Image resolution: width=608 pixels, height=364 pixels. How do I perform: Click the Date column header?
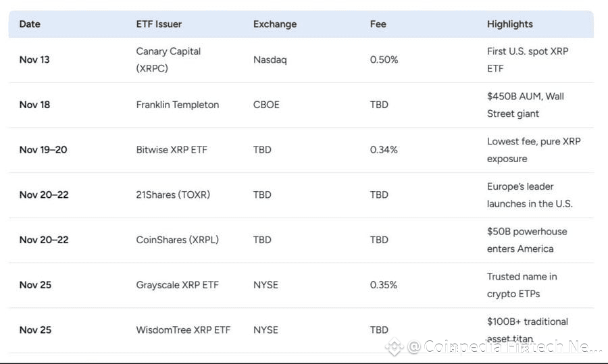(x=30, y=24)
